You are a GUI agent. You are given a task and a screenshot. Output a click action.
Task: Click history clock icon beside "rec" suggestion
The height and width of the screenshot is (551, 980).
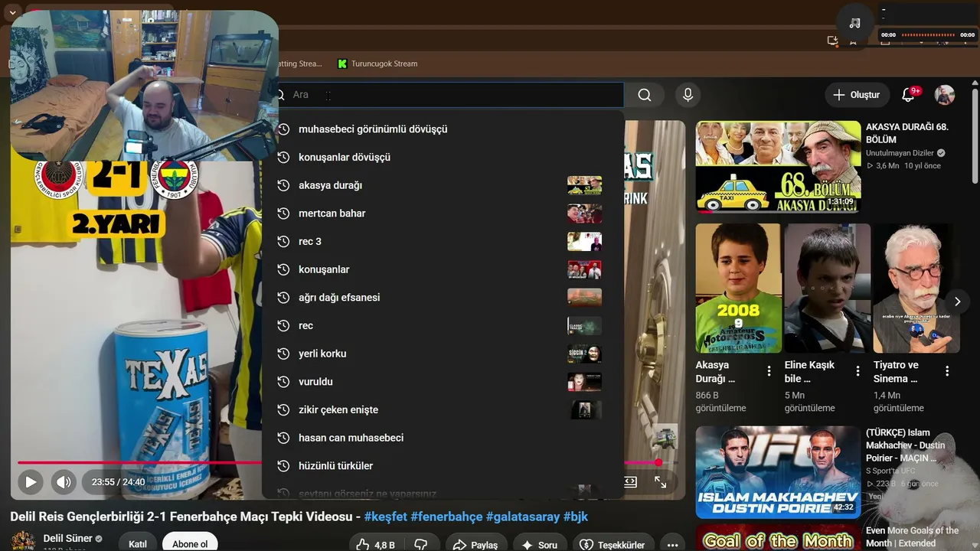(283, 325)
